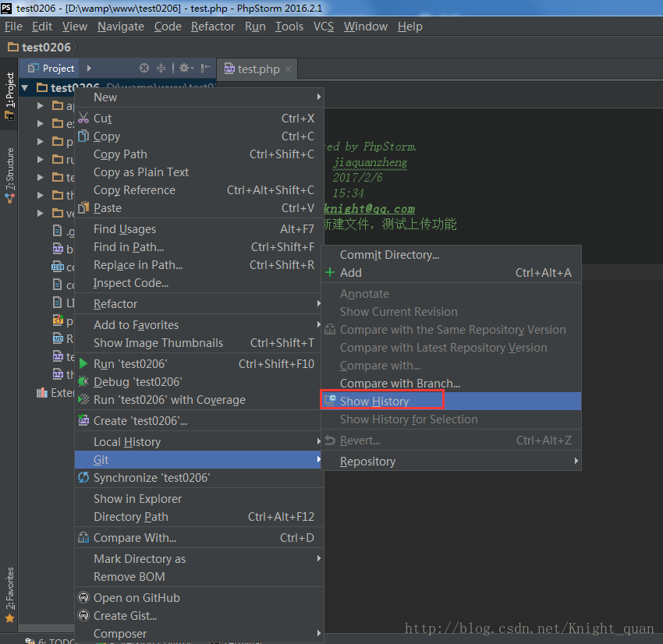663x644 pixels.
Task: Click the Show History clock icon
Action: [330, 400]
